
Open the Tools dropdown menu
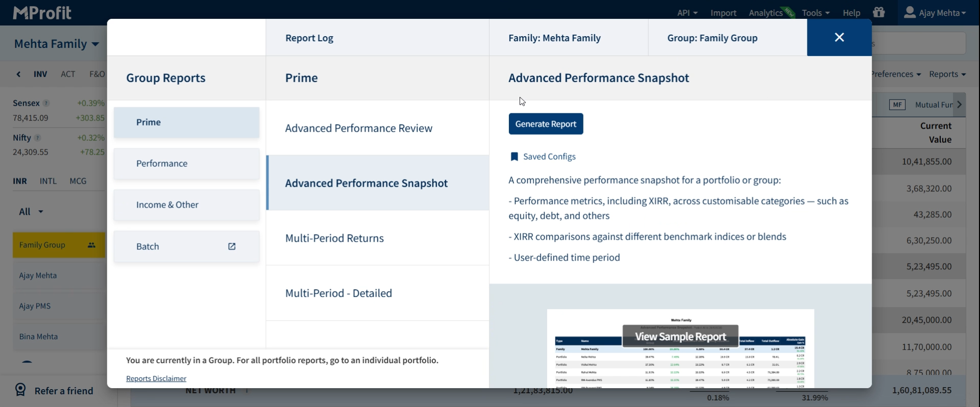click(815, 13)
